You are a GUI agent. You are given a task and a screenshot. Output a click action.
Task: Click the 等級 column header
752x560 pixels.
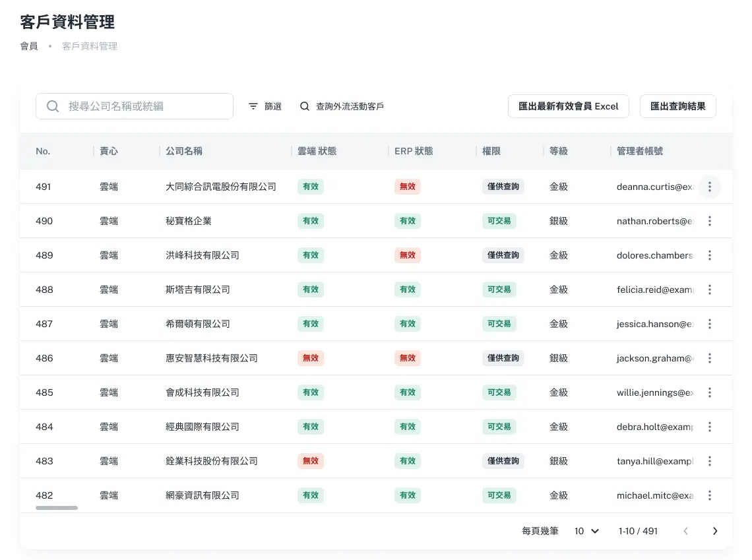tap(558, 151)
